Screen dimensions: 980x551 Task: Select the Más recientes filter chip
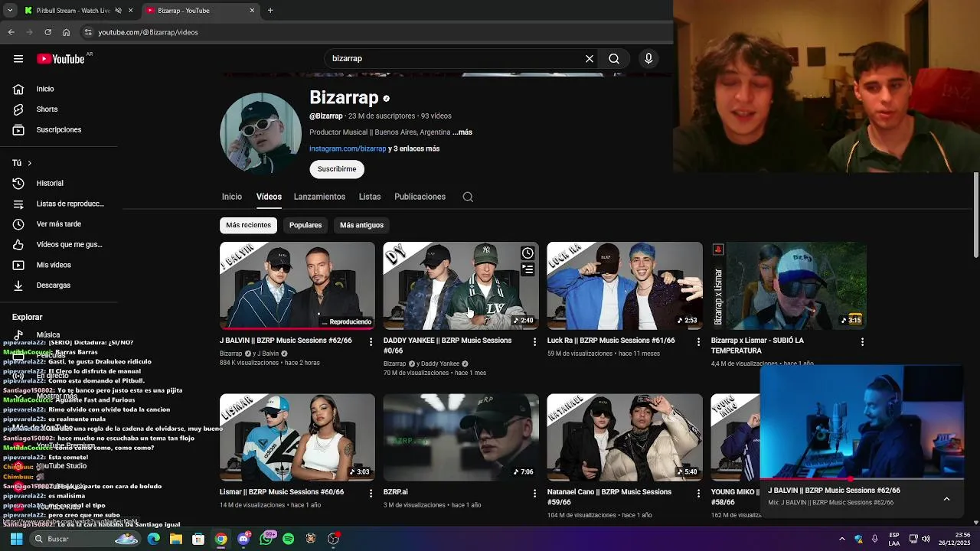[x=248, y=225]
